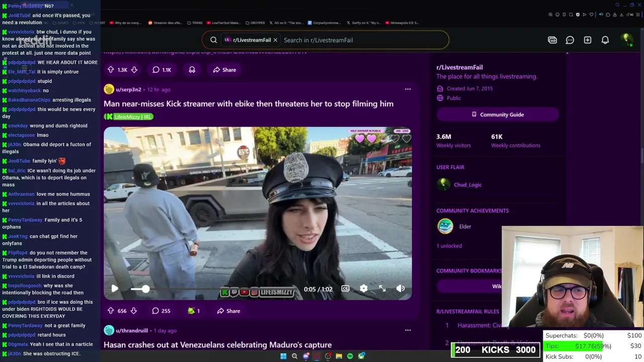Click the Public community type label

453,98
